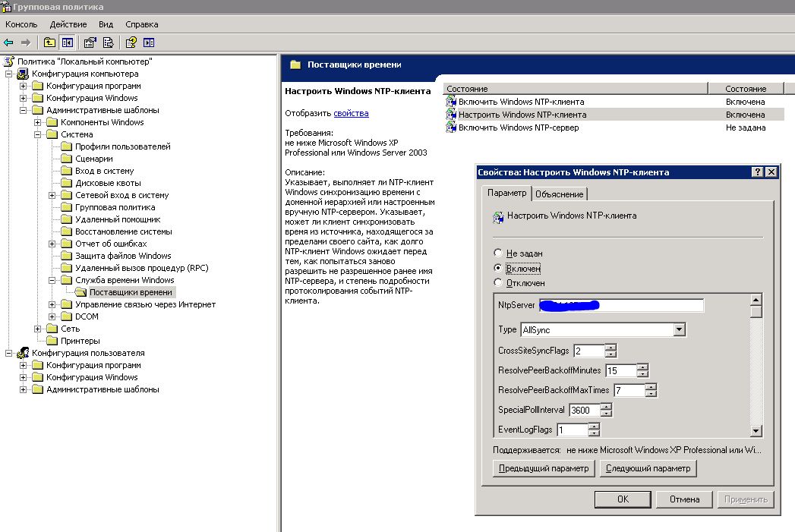This screenshot has height=532, width=795.
Task: Click the Принтеры folder icon
Action: pos(52,341)
